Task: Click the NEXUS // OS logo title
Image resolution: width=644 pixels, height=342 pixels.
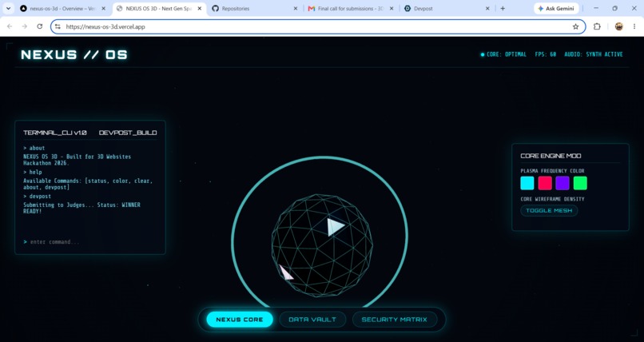Action: 74,54
